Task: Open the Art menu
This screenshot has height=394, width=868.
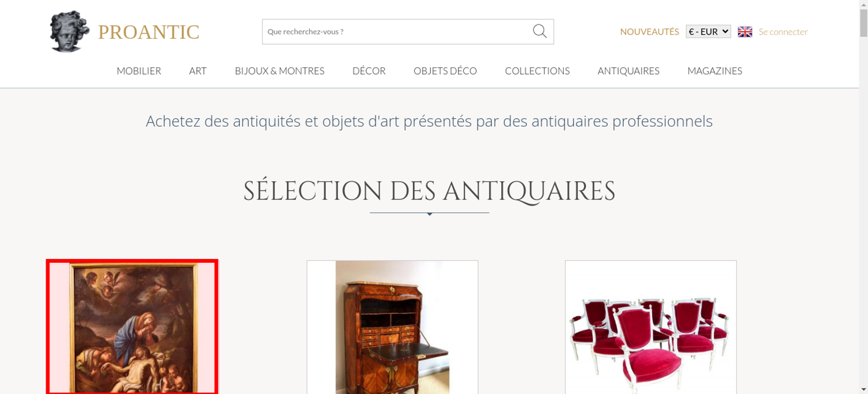Action: 198,71
